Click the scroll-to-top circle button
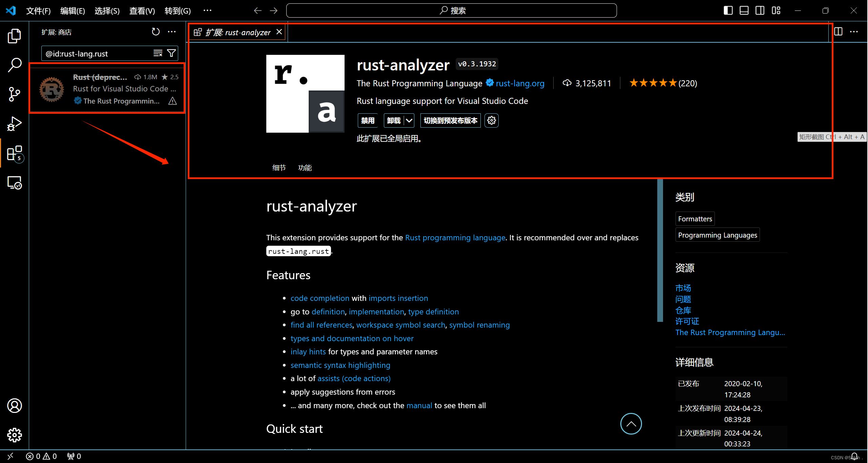This screenshot has height=463, width=868. click(631, 424)
